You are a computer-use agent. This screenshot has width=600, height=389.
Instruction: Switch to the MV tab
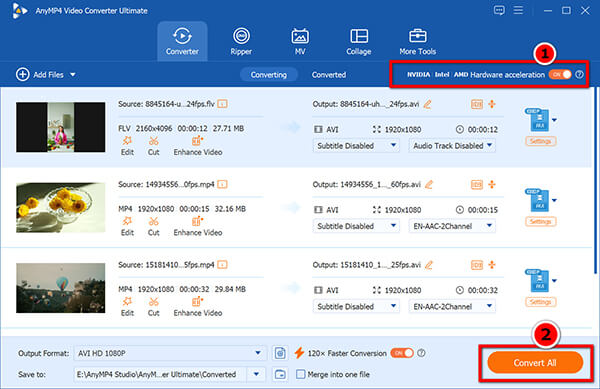click(300, 41)
